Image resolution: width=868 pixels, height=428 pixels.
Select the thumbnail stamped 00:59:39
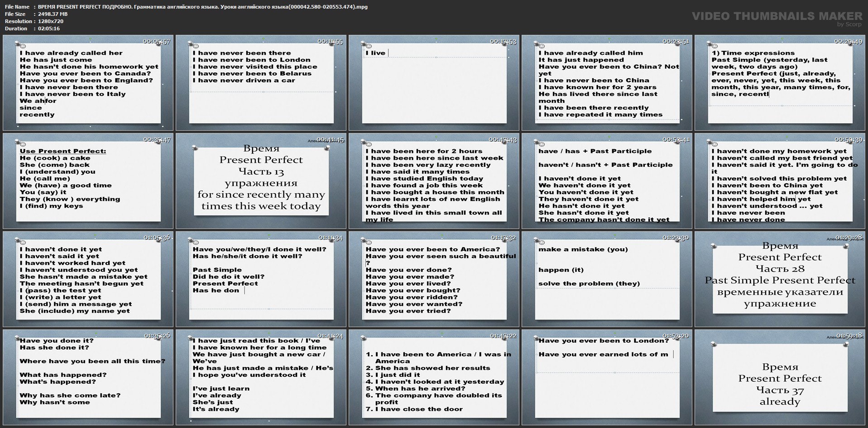click(780, 181)
